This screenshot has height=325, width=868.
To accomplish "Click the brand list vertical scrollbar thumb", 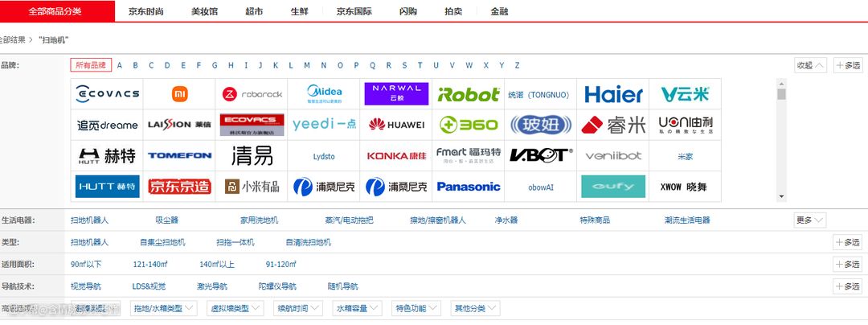I will (781, 93).
